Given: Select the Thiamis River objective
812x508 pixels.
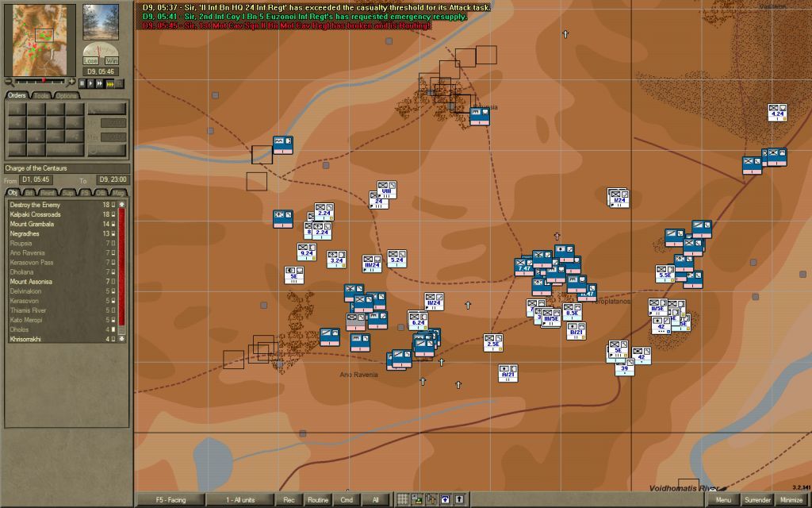Looking at the screenshot, I should tap(62, 310).
